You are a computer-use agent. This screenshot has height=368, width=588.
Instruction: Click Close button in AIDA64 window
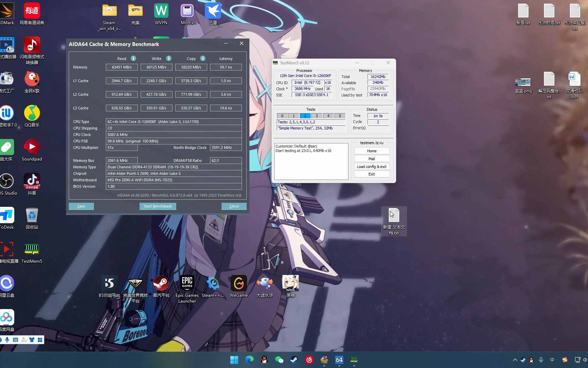click(234, 206)
